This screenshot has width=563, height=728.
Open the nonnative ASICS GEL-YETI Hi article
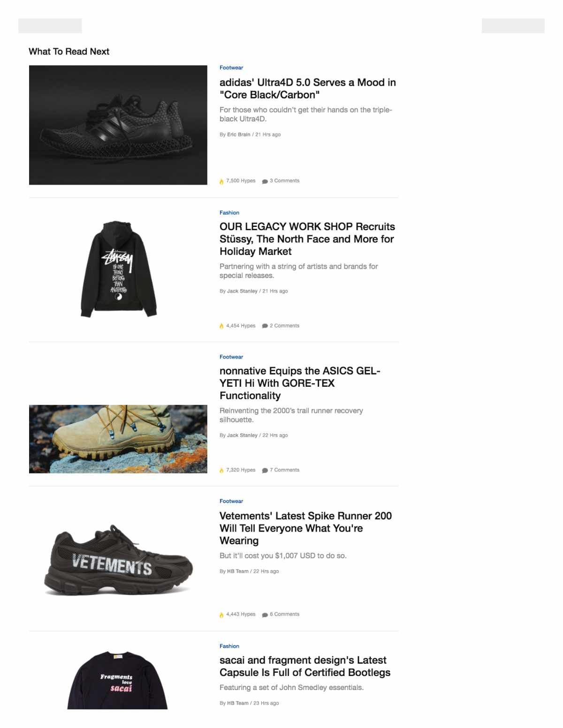point(300,383)
